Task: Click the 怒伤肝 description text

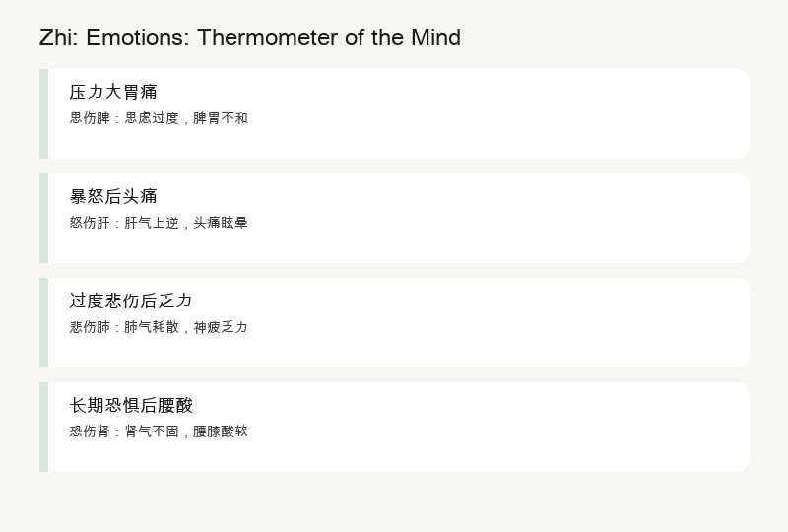Action: [x=159, y=223]
